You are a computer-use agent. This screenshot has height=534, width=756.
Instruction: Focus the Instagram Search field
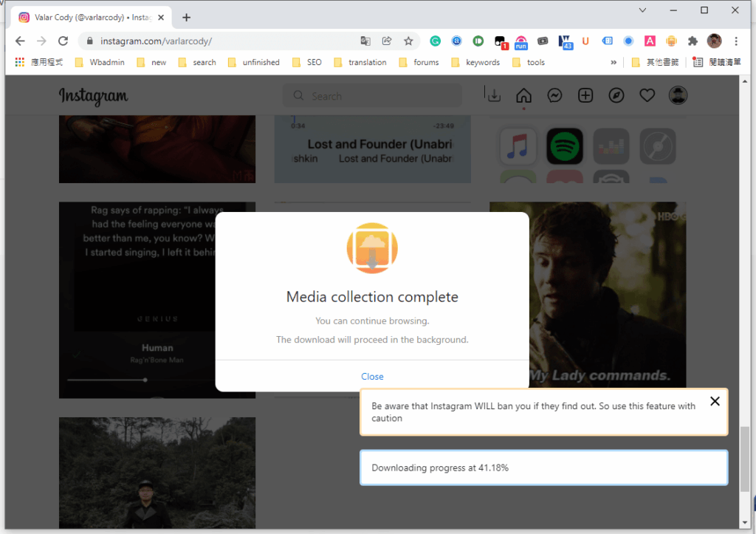pos(372,95)
